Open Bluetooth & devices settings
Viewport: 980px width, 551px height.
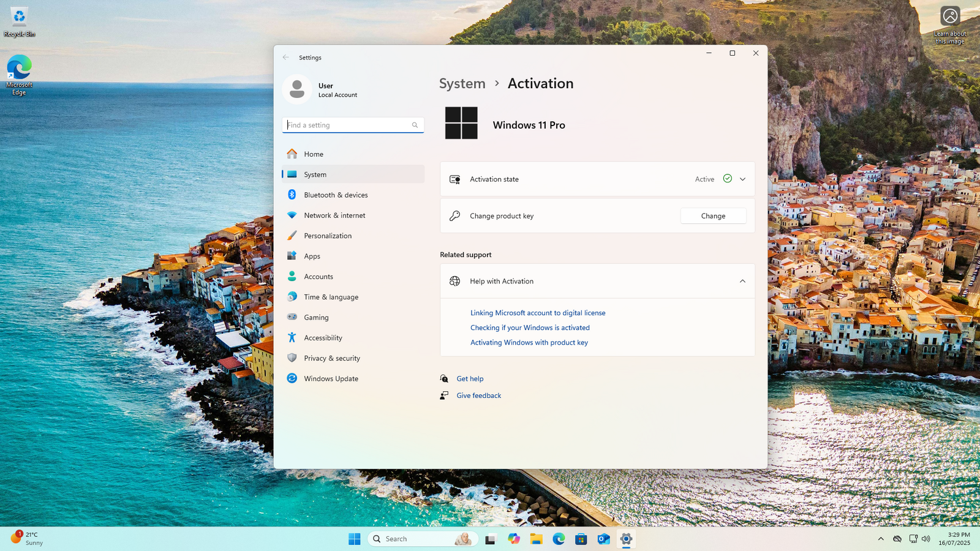click(x=336, y=195)
